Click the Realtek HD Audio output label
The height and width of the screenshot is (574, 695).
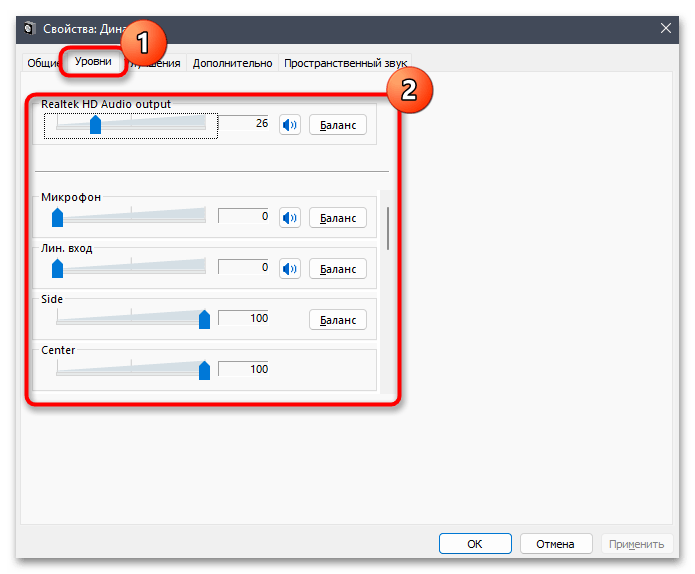(105, 104)
